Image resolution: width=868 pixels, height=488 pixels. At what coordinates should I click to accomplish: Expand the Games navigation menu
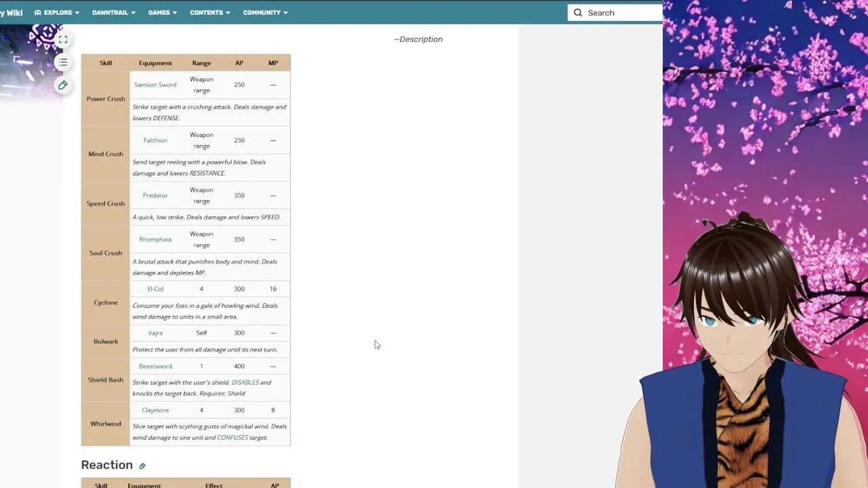(x=162, y=13)
